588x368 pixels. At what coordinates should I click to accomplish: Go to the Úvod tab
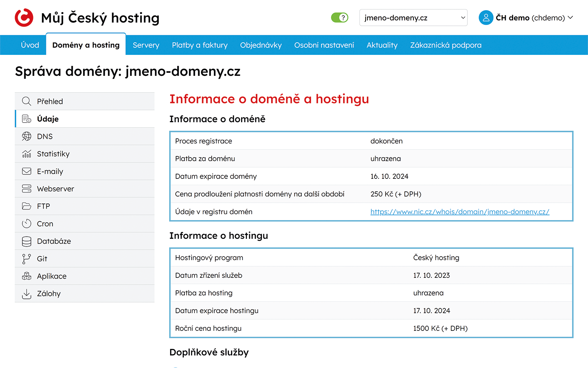coord(30,45)
